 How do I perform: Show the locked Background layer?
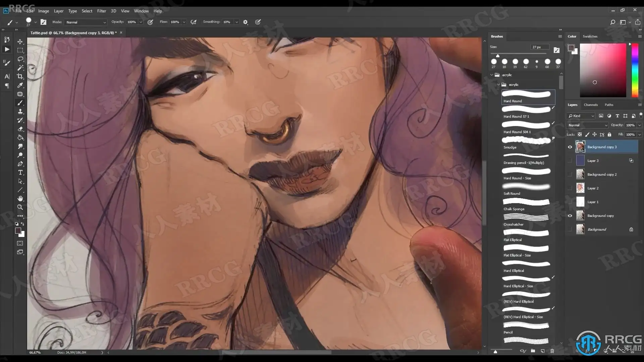[x=570, y=230]
